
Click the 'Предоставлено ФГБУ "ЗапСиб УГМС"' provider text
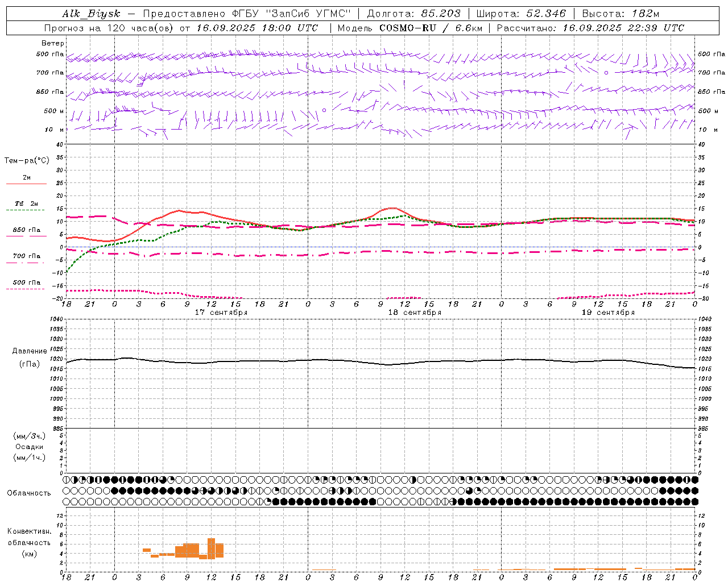(247, 14)
